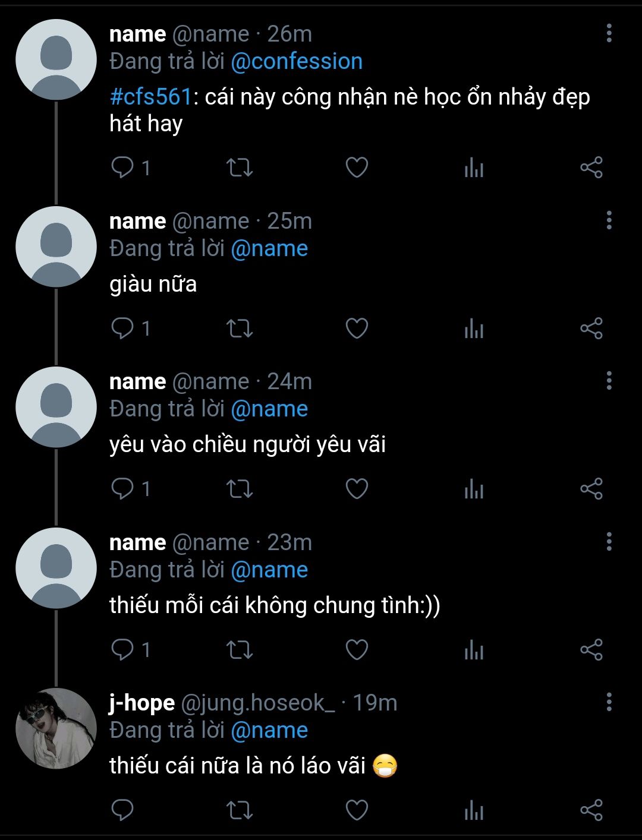Screen dimensions: 642x840
Task: Reply to the #cfs561 tweet
Action: 122,168
